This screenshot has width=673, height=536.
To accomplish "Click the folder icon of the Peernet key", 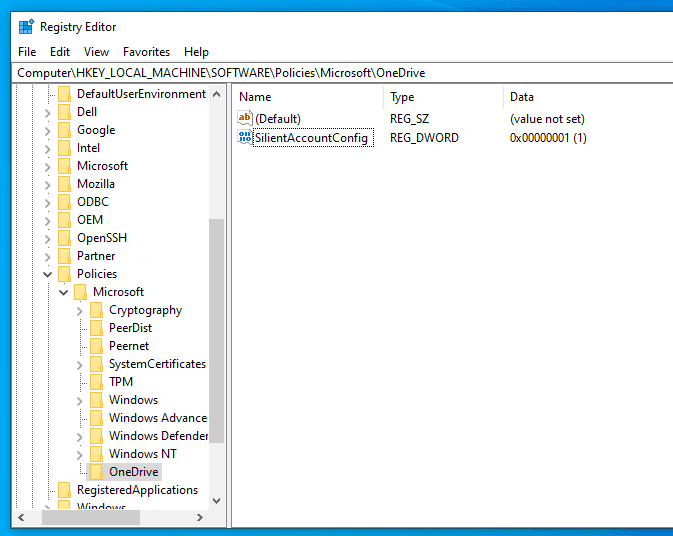I will [x=97, y=346].
